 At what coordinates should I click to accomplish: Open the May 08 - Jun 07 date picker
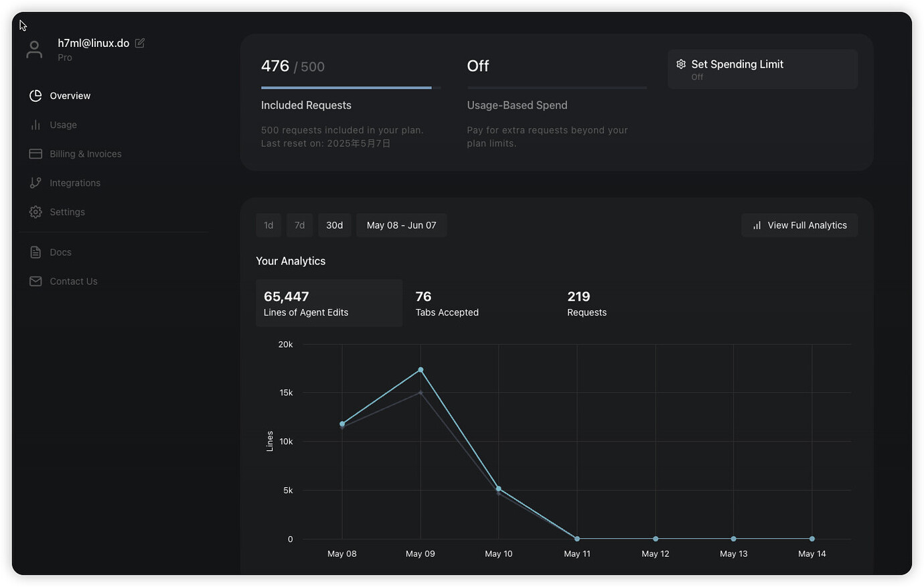pyautogui.click(x=401, y=225)
